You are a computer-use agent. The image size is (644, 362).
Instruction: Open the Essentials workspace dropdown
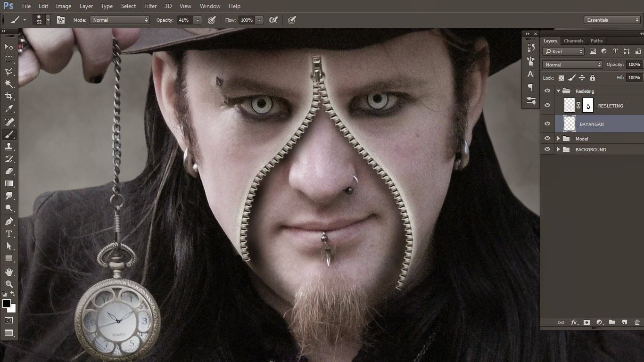coord(612,20)
